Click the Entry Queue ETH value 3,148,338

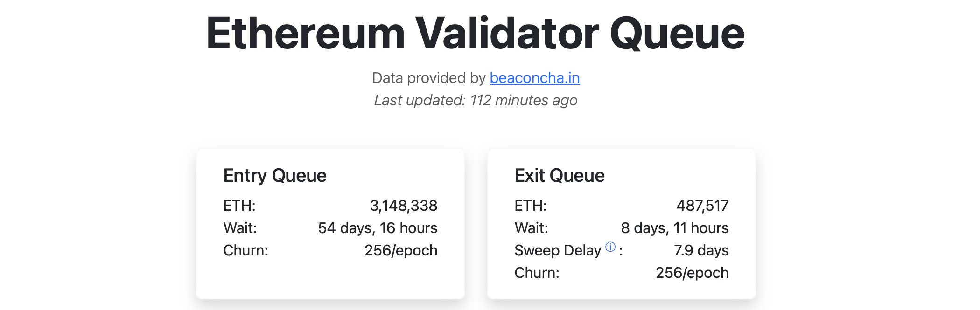(x=403, y=206)
